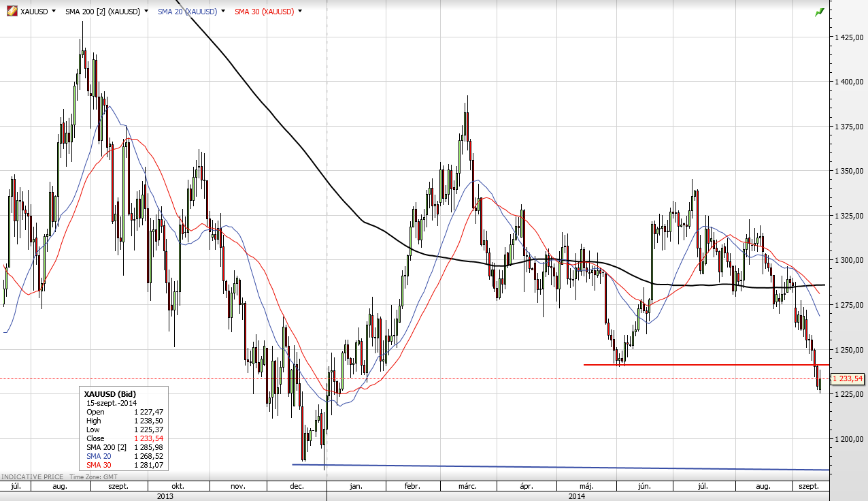Click the 1 325,00 price axis label

pos(849,216)
